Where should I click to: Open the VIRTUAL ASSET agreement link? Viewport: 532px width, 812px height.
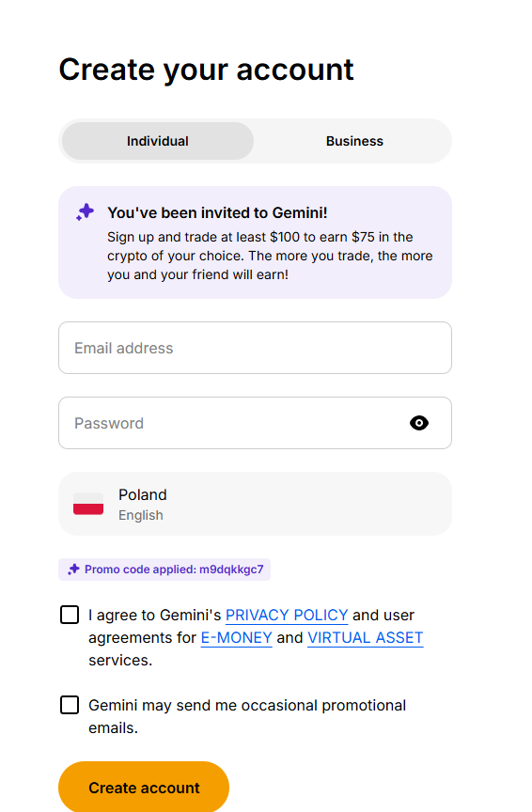tap(366, 637)
